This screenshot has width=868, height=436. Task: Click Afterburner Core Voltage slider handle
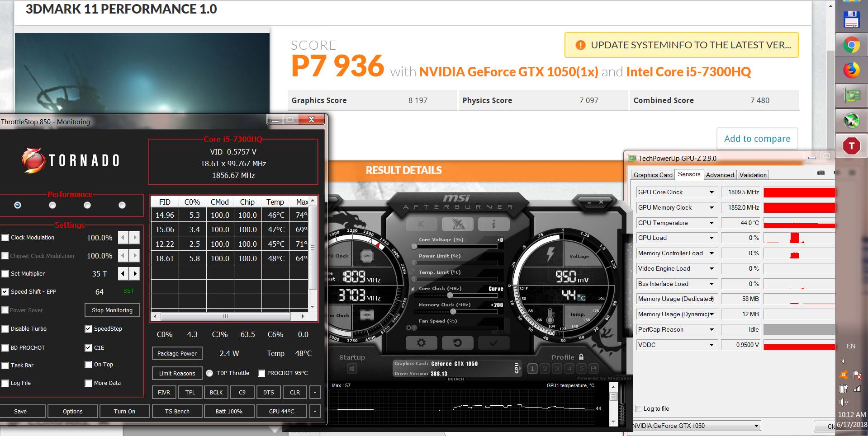coord(414,246)
